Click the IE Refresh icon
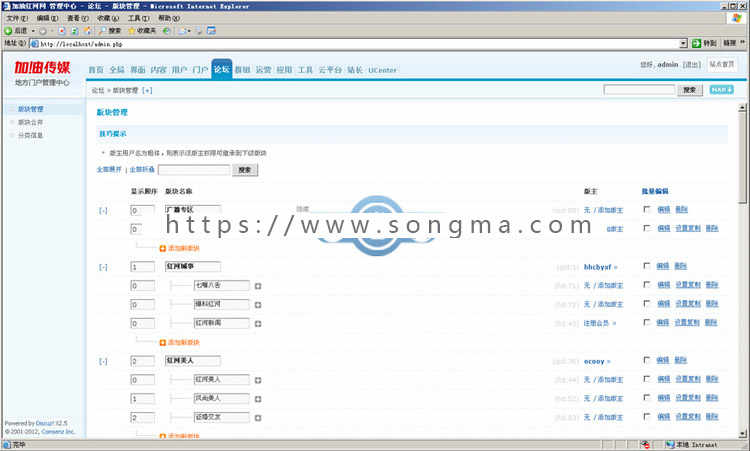 coord(75,31)
